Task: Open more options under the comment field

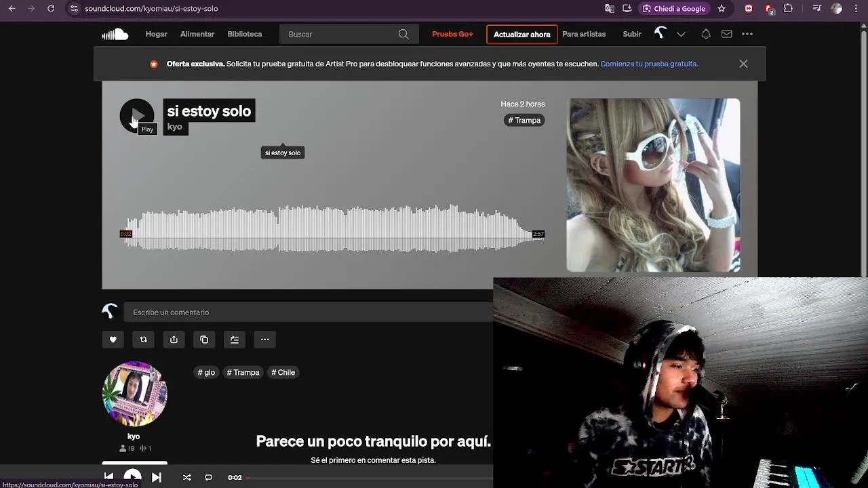Action: point(265,340)
